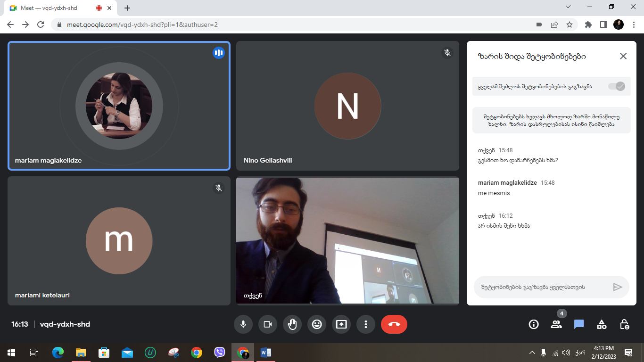Start presenting screen now
This screenshot has width=644, height=362.
[x=341, y=324]
